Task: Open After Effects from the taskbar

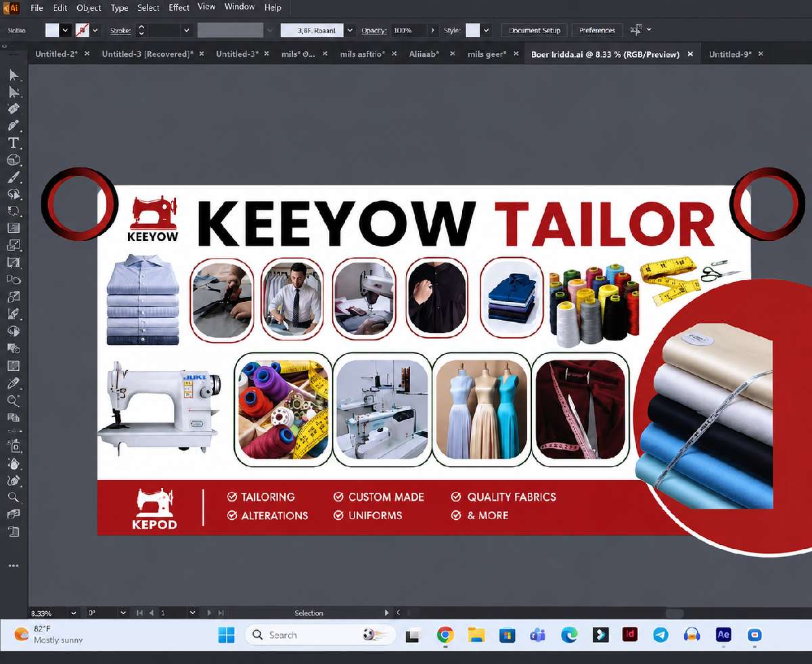Action: point(723,635)
